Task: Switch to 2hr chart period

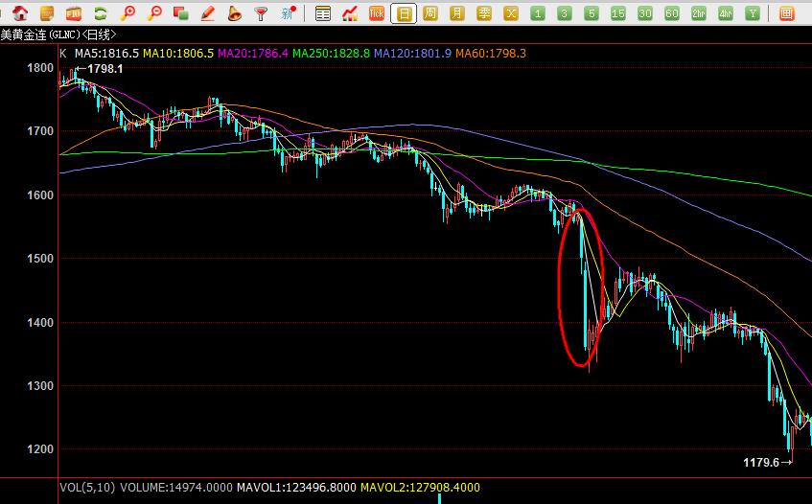Action: (699, 13)
